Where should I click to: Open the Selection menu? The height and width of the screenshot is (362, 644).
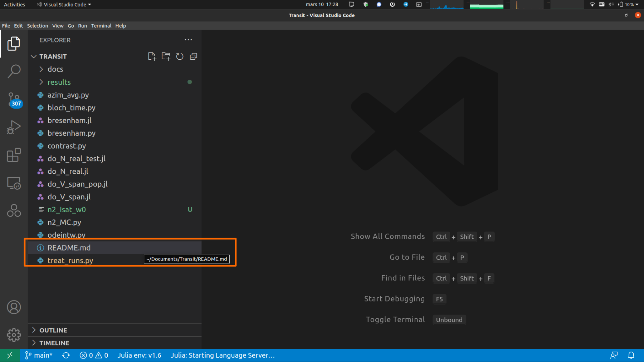37,26
